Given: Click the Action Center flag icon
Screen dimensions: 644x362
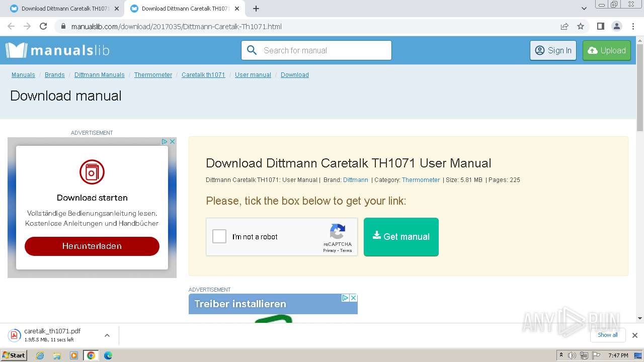Looking at the screenshot, I should pos(596,355).
